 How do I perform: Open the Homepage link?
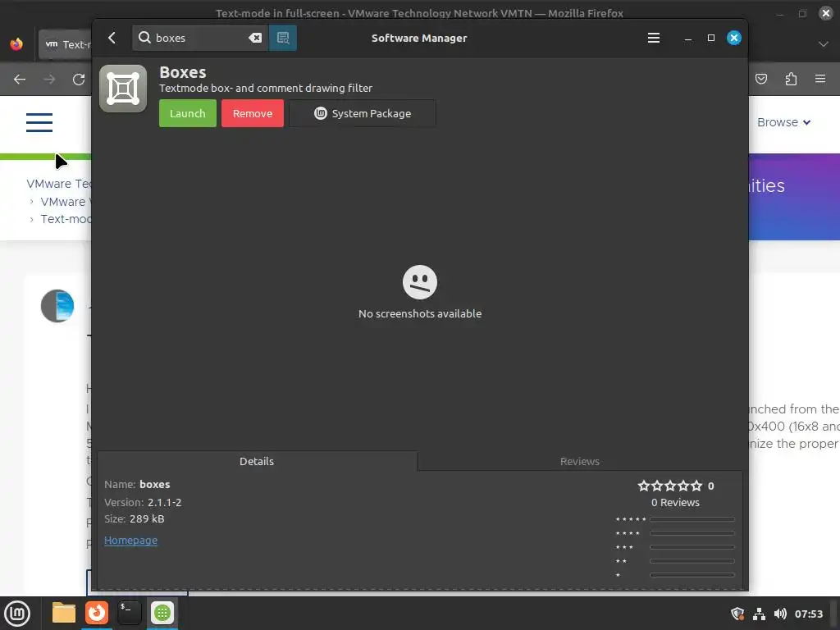[x=130, y=540]
